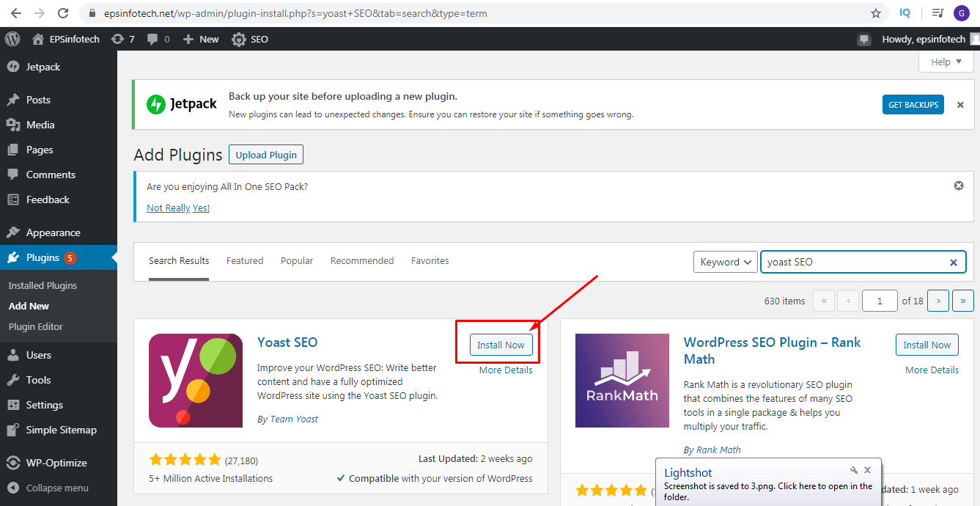The image size is (980, 506).
Task: Open the purple G profile avatar
Action: pos(961,13)
